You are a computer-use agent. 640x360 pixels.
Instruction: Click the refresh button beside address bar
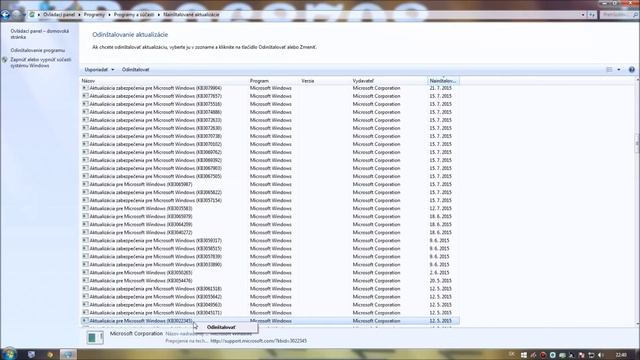[x=592, y=15]
